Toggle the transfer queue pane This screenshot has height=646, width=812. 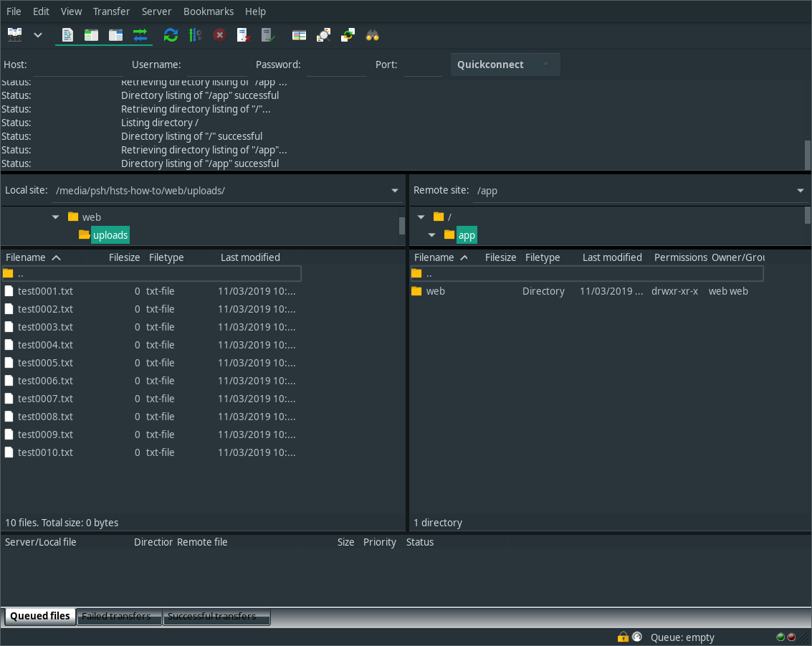pos(140,34)
